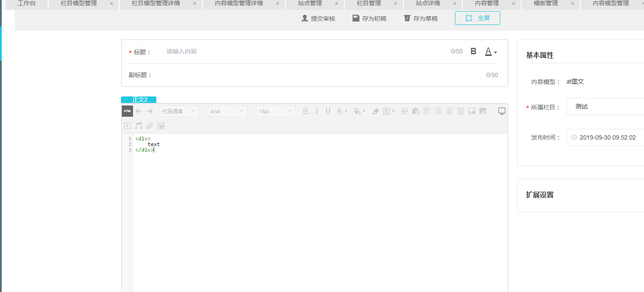Image resolution: width=644 pixels, height=292 pixels.
Task: Insert attachment paperclip icon
Action: click(150, 126)
